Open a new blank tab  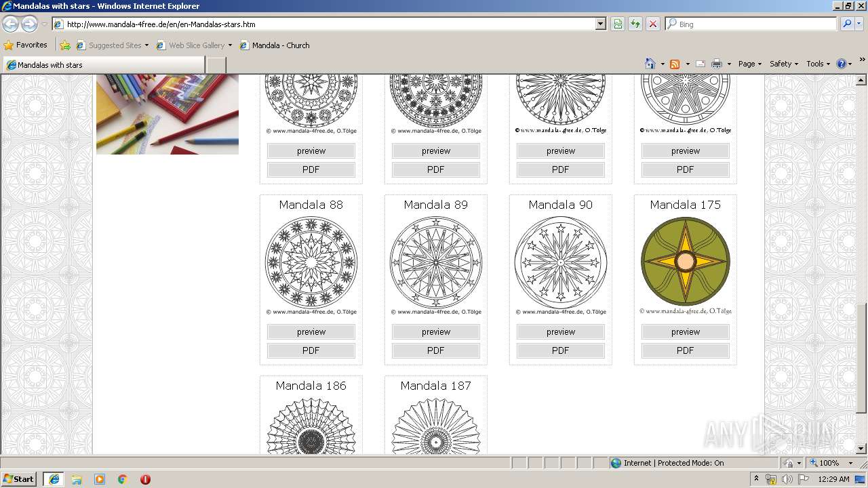coord(216,65)
